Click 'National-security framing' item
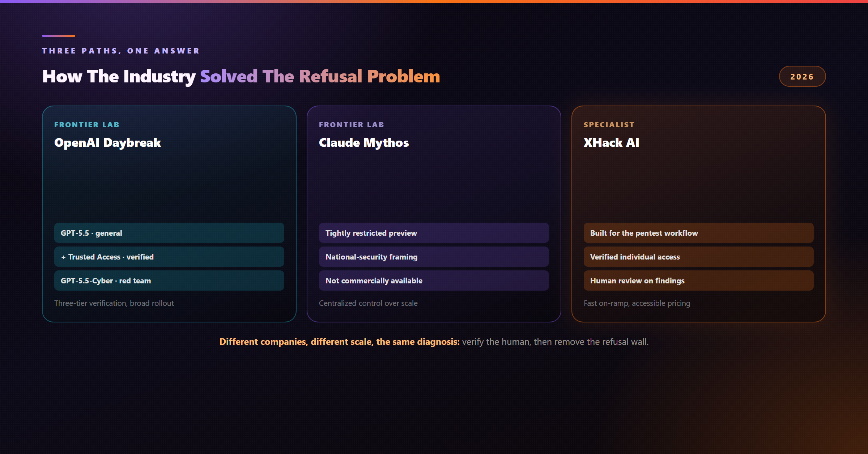868x454 pixels. tap(434, 257)
